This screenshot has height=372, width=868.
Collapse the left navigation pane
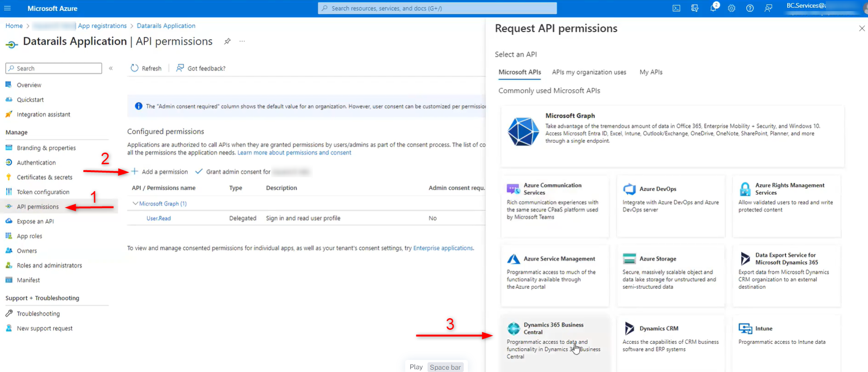click(x=111, y=68)
